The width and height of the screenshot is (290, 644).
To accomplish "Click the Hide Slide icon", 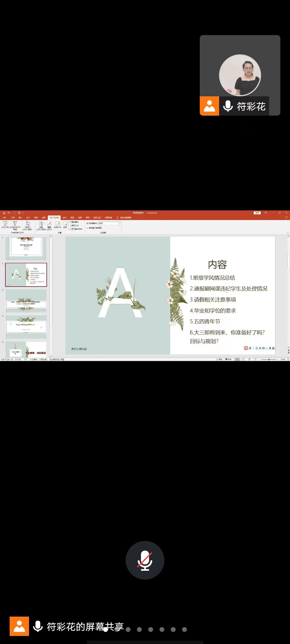I will tap(49, 224).
